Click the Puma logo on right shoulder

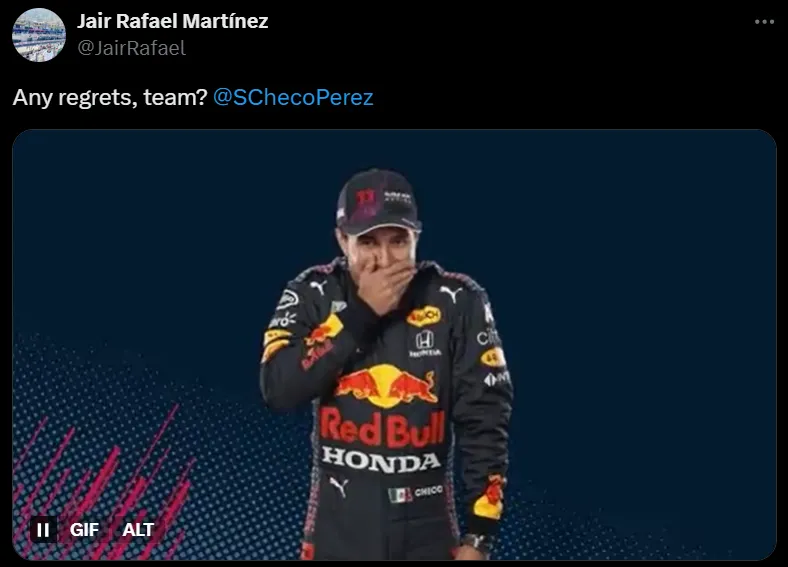(x=450, y=293)
